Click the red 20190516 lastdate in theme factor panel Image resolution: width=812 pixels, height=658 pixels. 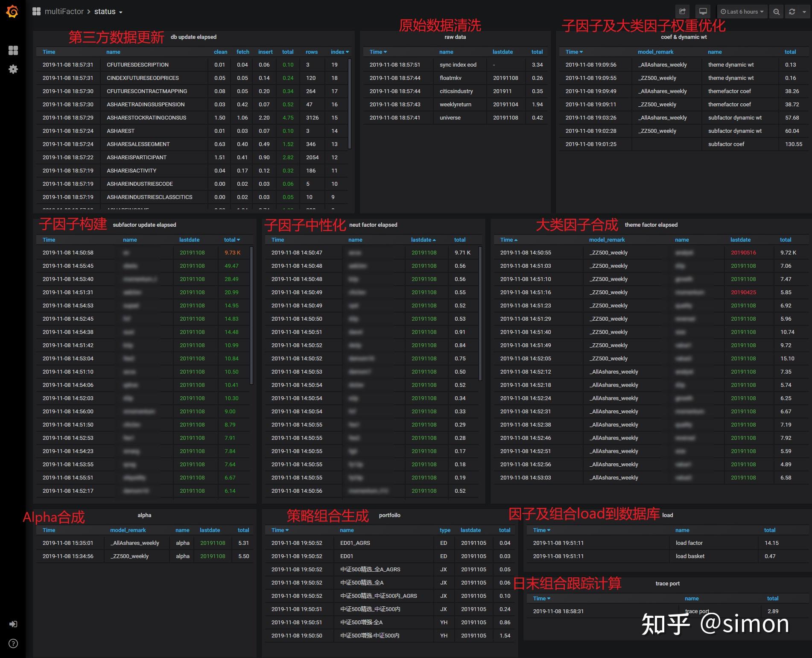coord(743,252)
